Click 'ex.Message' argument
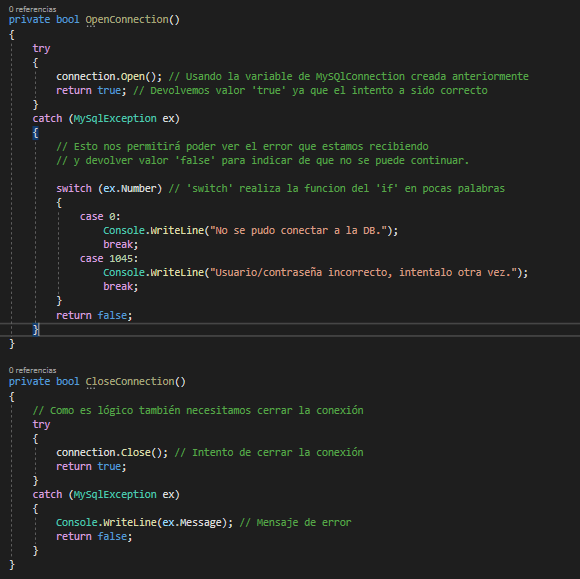 coord(192,523)
